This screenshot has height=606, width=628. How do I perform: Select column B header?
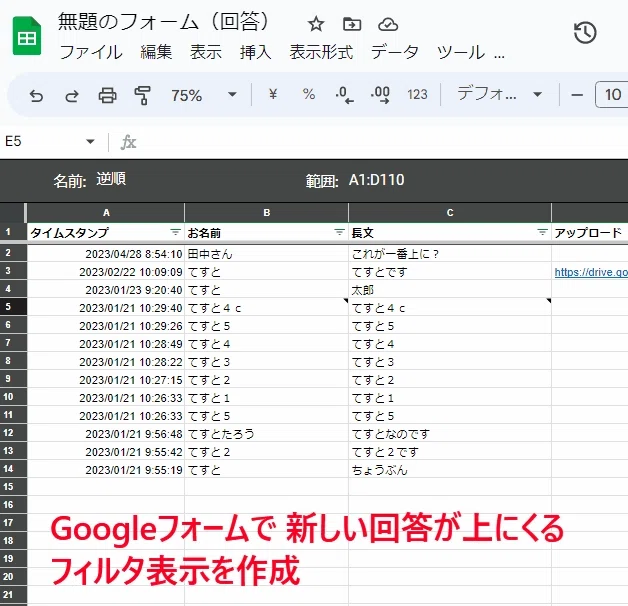[266, 213]
